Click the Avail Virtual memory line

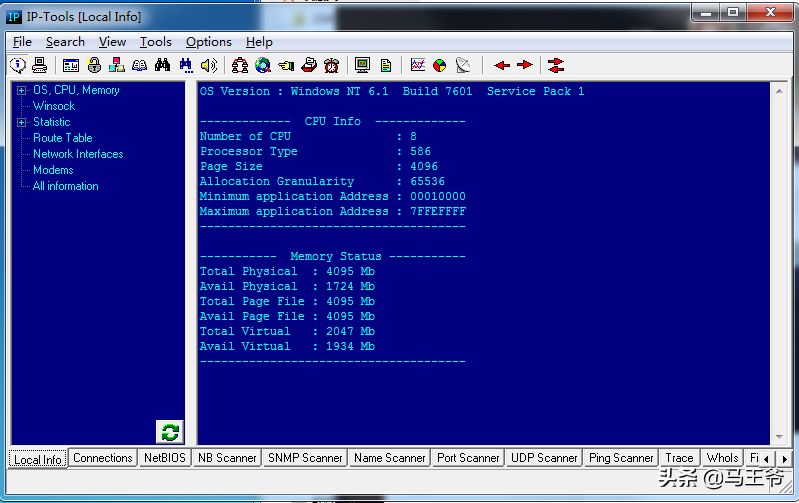coord(287,346)
